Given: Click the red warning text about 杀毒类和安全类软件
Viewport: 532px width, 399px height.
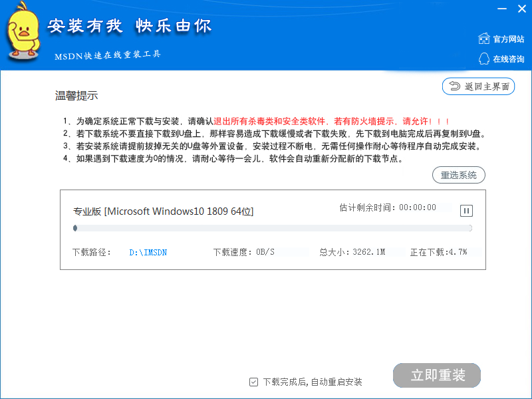Looking at the screenshot, I should pos(331,121).
